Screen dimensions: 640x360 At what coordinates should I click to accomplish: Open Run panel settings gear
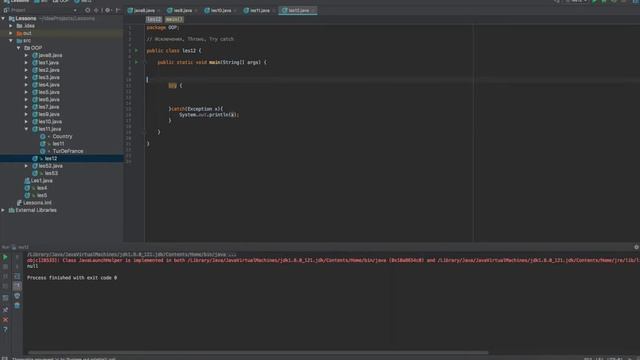636,247
